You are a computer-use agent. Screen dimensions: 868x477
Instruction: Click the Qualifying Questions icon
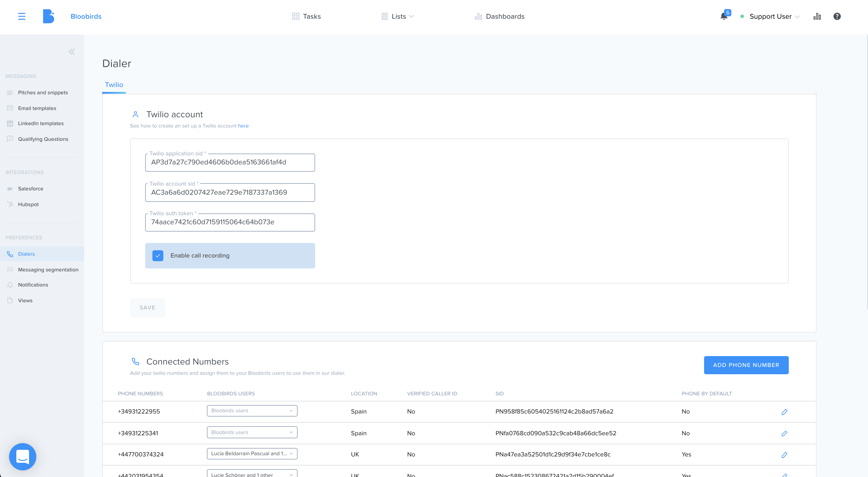tap(10, 139)
